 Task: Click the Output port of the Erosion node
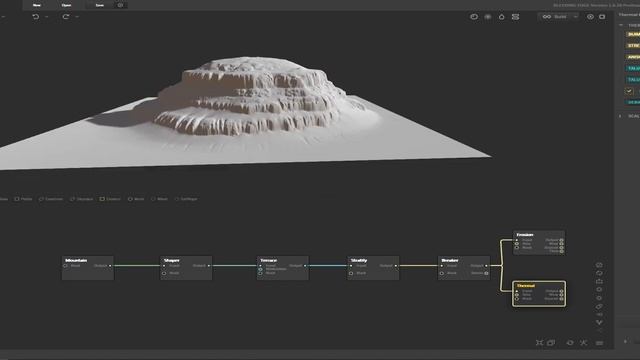562,240
